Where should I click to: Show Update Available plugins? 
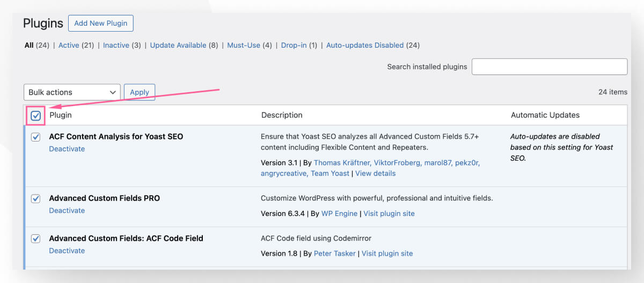pos(178,46)
